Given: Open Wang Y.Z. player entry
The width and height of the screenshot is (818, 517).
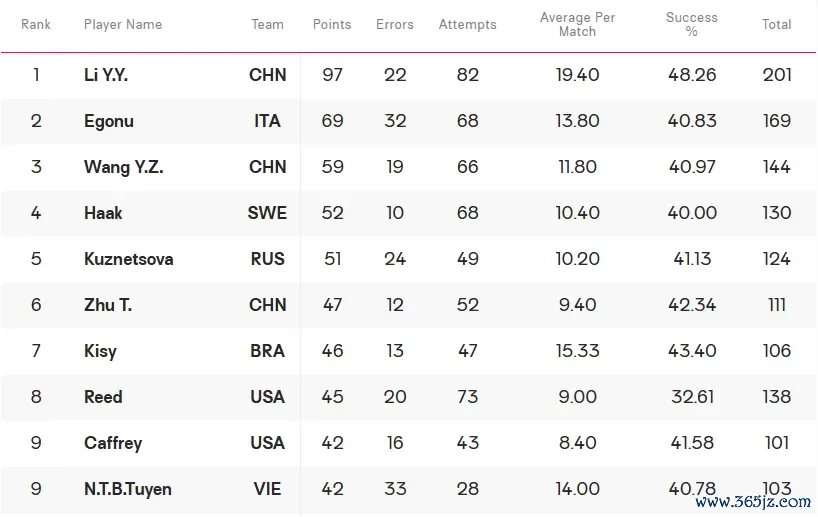Looking at the screenshot, I should pyautogui.click(x=123, y=167).
